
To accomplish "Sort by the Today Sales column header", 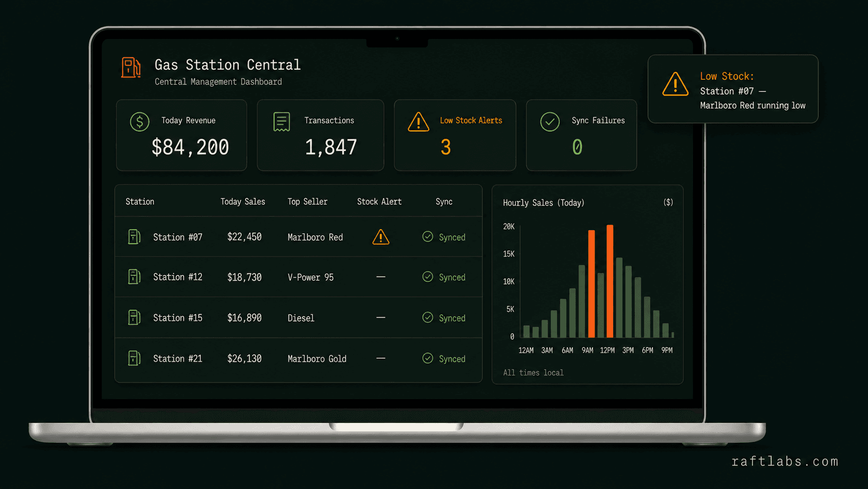I will (x=242, y=202).
